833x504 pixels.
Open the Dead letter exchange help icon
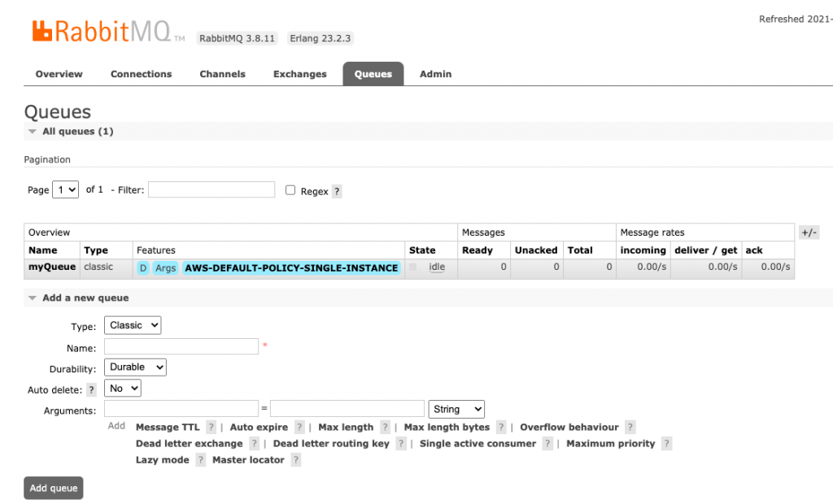coord(254,444)
